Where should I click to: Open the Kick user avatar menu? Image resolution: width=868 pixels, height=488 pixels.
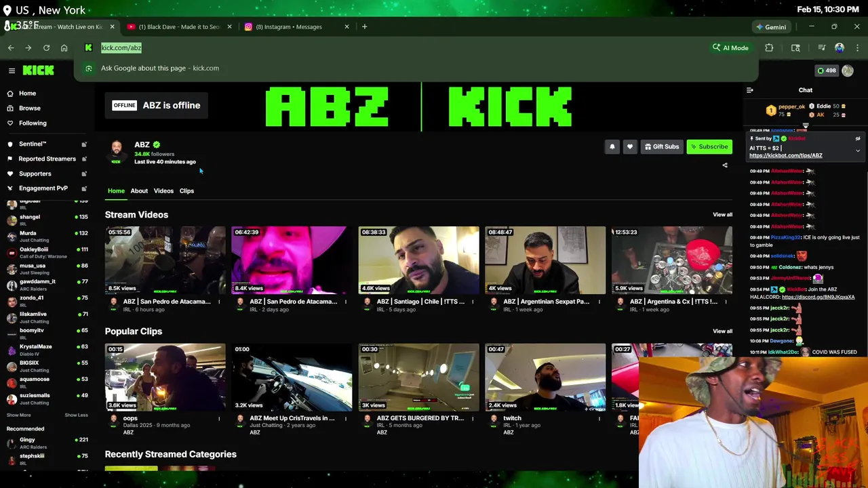pos(848,70)
